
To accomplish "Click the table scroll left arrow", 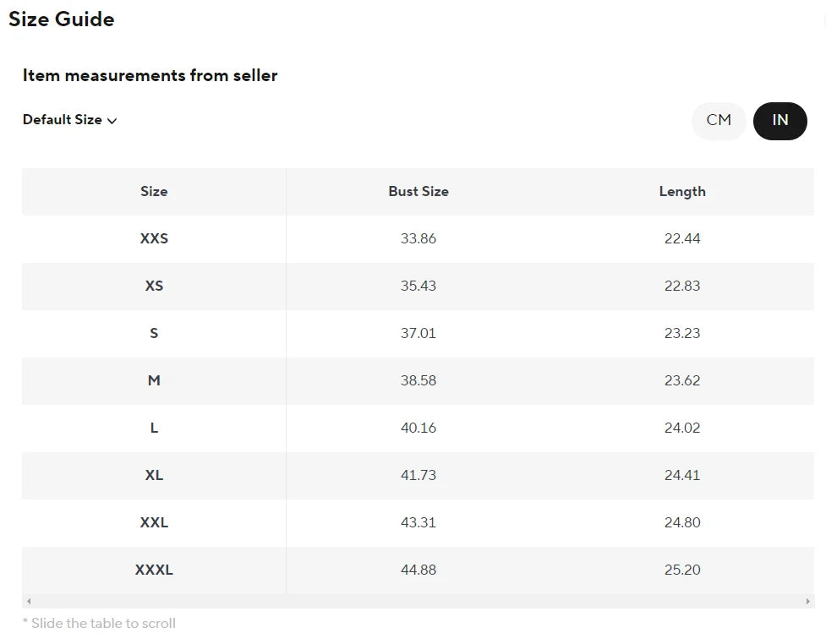I will (29, 601).
